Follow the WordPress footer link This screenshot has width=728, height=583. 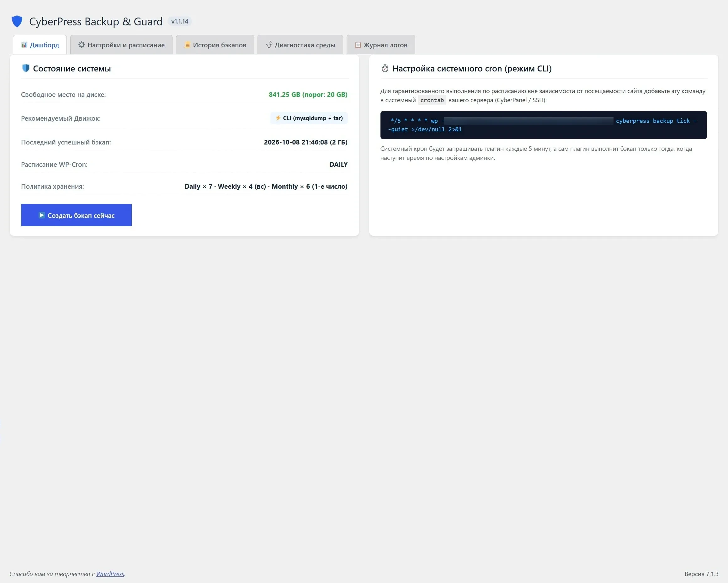pos(110,574)
